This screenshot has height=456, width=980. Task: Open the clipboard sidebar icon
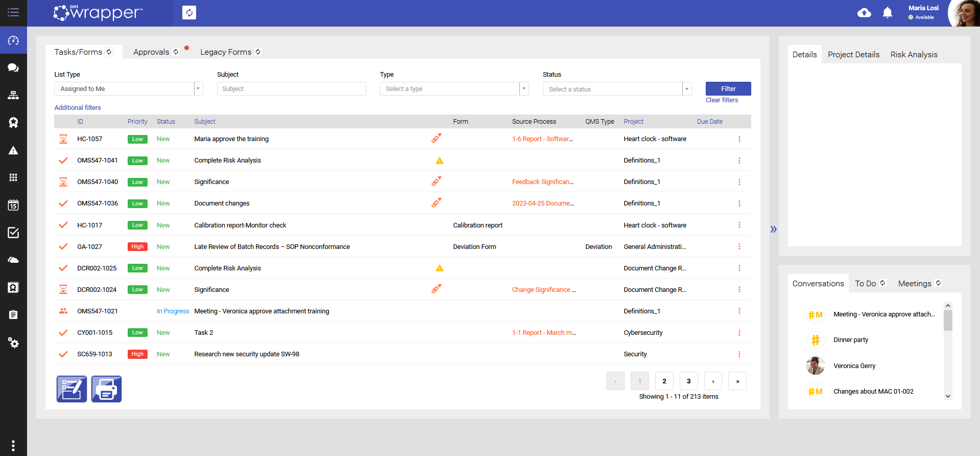click(13, 315)
